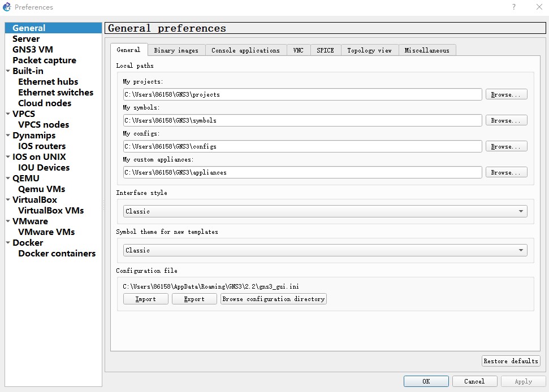Click the Import configuration button

pyautogui.click(x=146, y=299)
